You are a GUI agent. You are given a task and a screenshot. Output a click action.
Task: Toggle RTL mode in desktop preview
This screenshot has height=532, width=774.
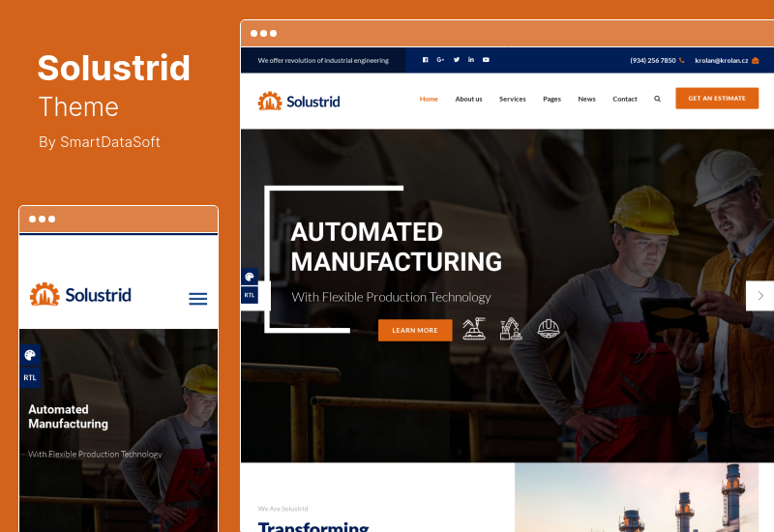click(x=250, y=295)
